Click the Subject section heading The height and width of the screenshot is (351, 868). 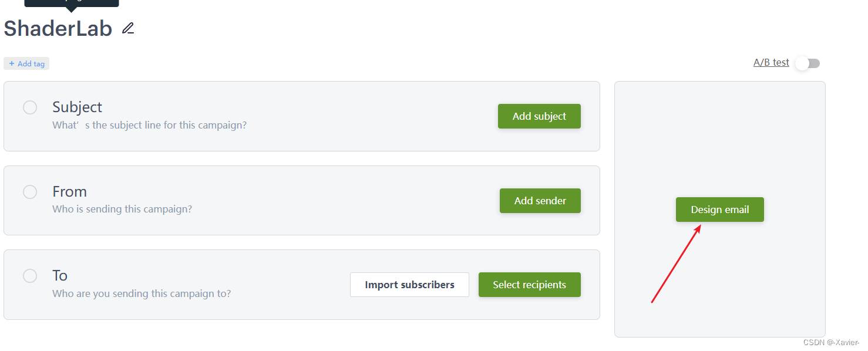[77, 107]
